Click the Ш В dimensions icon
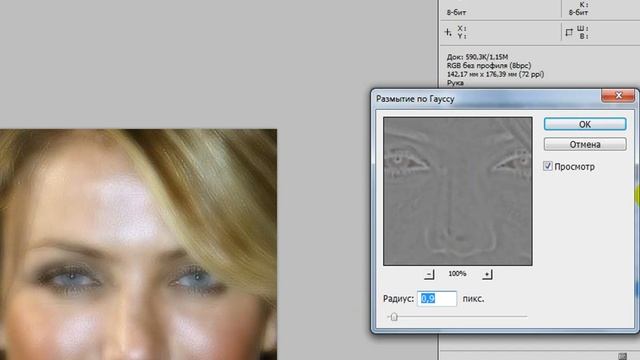The image size is (640, 360). point(569,32)
